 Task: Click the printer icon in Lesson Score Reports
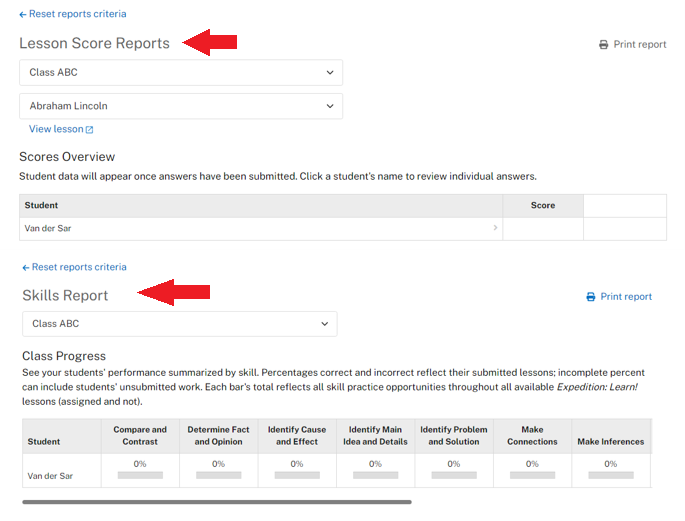click(x=603, y=45)
